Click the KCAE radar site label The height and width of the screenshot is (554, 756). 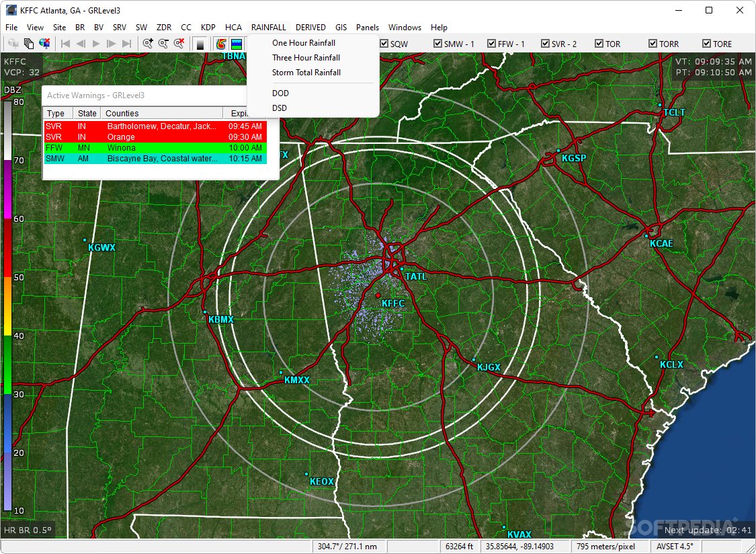[x=661, y=243]
